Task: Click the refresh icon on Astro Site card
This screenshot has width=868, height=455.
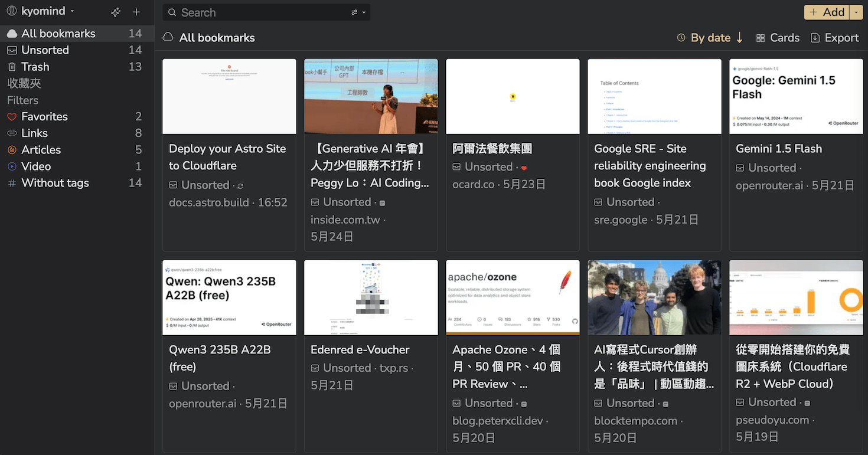Action: click(240, 186)
